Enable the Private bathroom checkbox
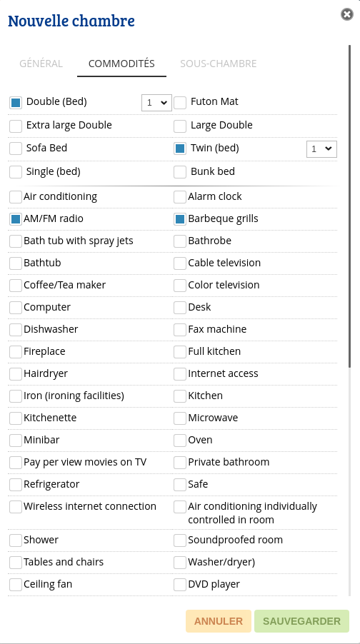 pos(180,463)
